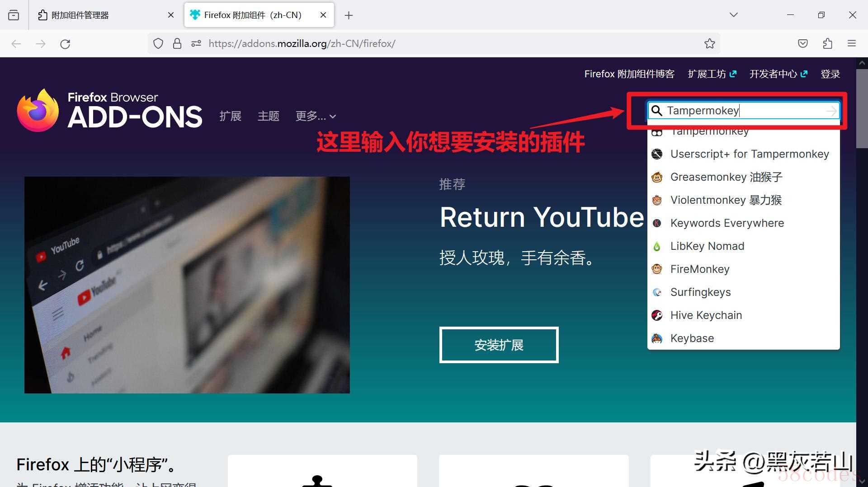Image resolution: width=868 pixels, height=487 pixels.
Task: Click the 登录 link
Action: pyautogui.click(x=830, y=74)
